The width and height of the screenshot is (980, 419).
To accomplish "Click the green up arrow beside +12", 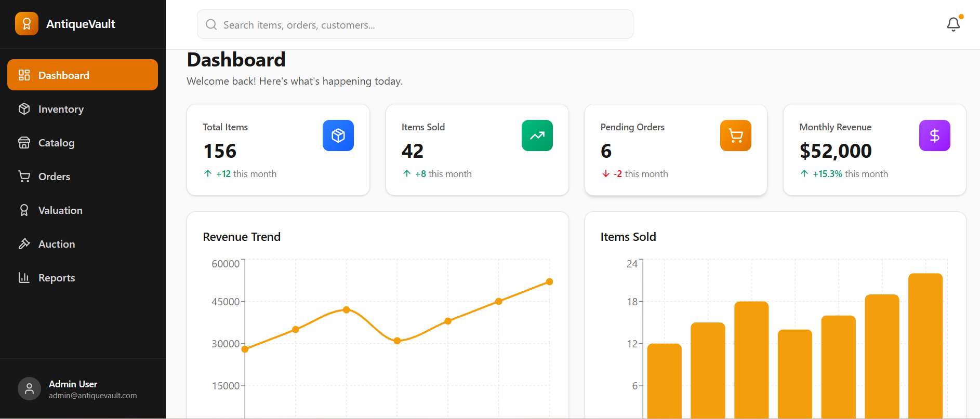I will pos(208,173).
